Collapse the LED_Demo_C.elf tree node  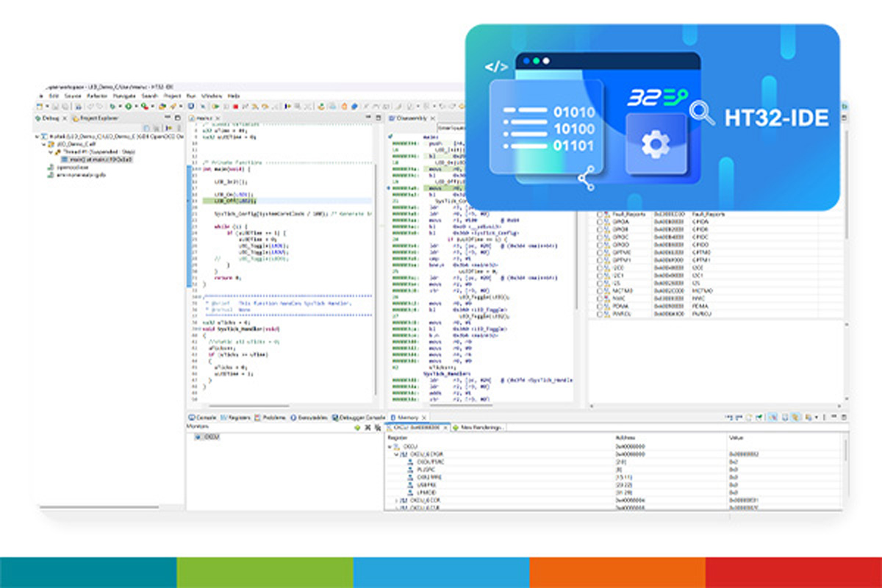(x=43, y=145)
